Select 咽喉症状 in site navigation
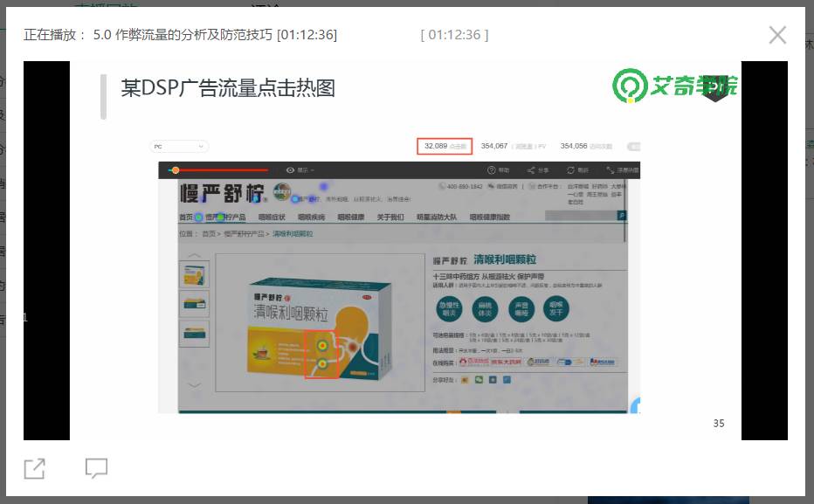 (272, 217)
